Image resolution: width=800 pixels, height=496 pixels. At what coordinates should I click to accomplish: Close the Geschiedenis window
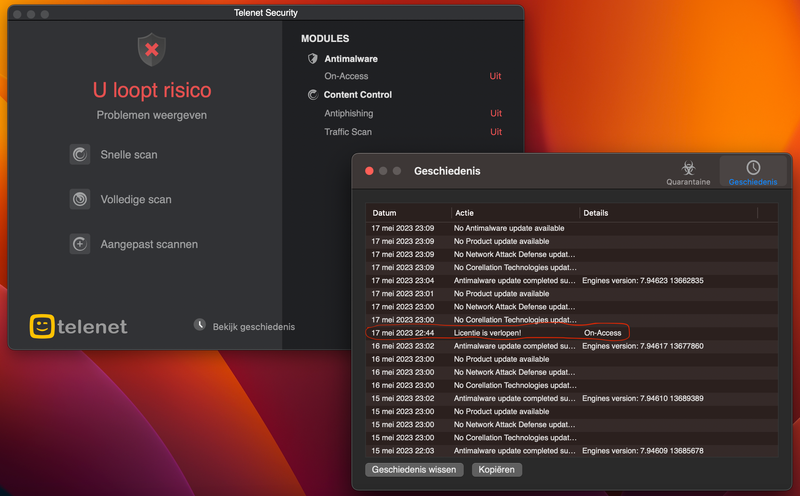[x=369, y=171]
